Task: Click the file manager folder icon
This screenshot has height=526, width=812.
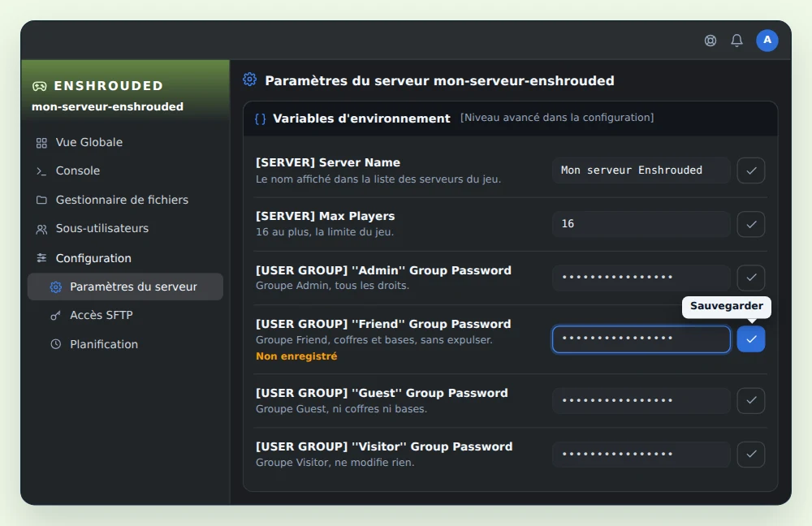Action: tap(41, 200)
